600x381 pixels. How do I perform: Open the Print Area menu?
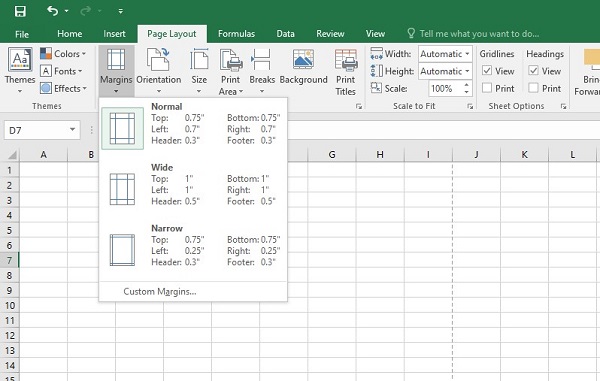tap(230, 72)
